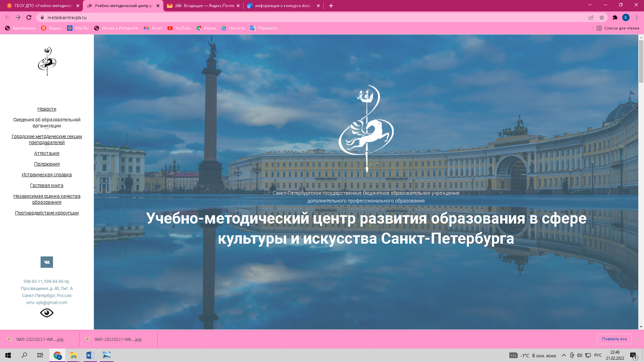The height and width of the screenshot is (362, 644).
Task: Reload the metodcentrespb.ru page
Action: pos(29,17)
